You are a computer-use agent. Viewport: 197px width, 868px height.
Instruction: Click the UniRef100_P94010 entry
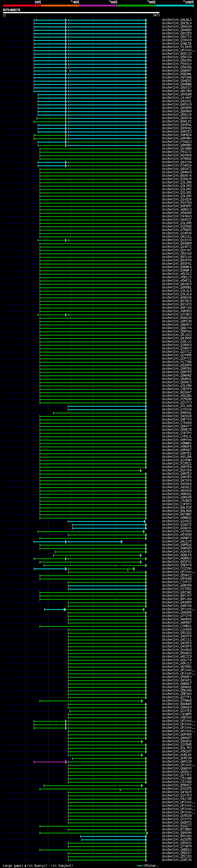(177, 64)
